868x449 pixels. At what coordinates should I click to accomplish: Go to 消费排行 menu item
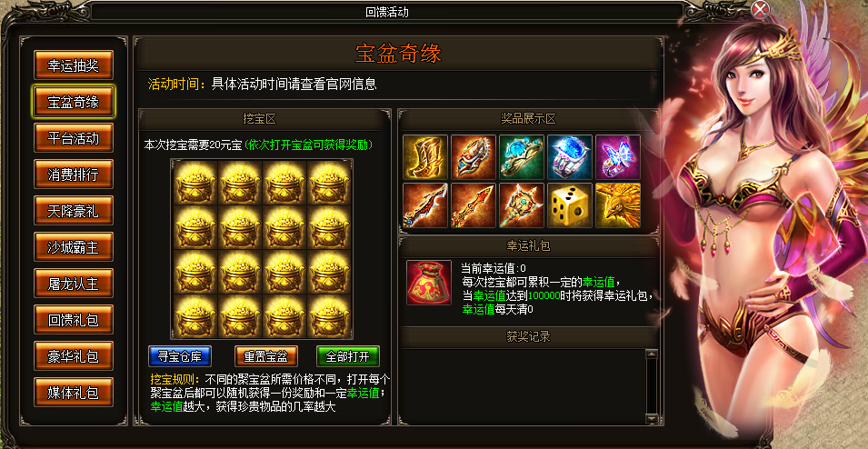73,174
